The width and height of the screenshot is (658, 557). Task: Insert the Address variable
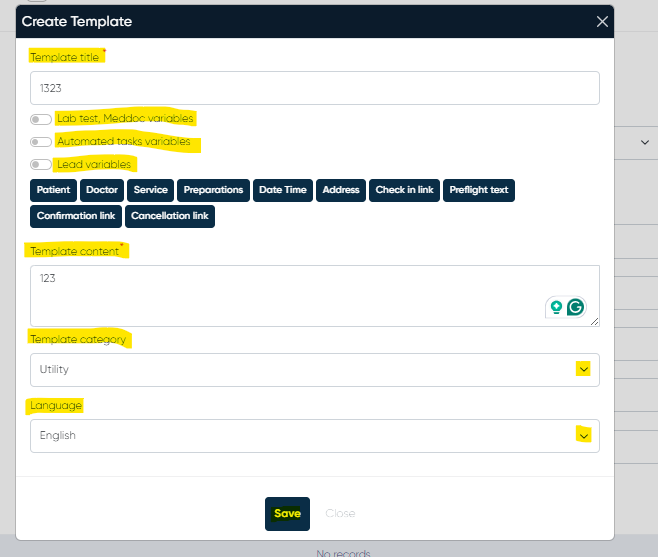(341, 190)
